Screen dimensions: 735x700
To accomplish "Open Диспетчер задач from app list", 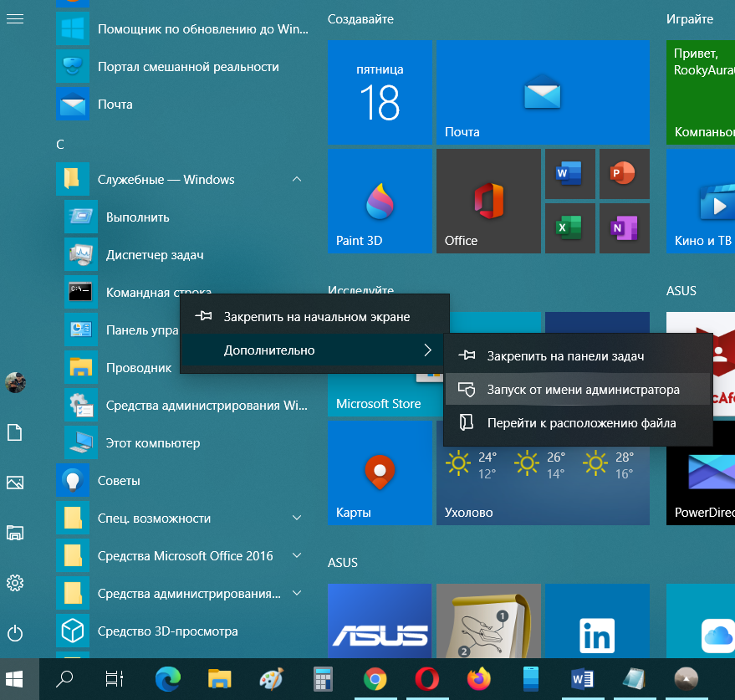I will click(x=155, y=255).
